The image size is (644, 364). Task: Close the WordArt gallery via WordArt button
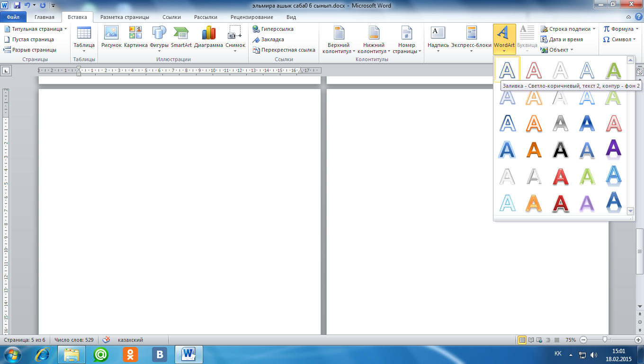coord(504,40)
